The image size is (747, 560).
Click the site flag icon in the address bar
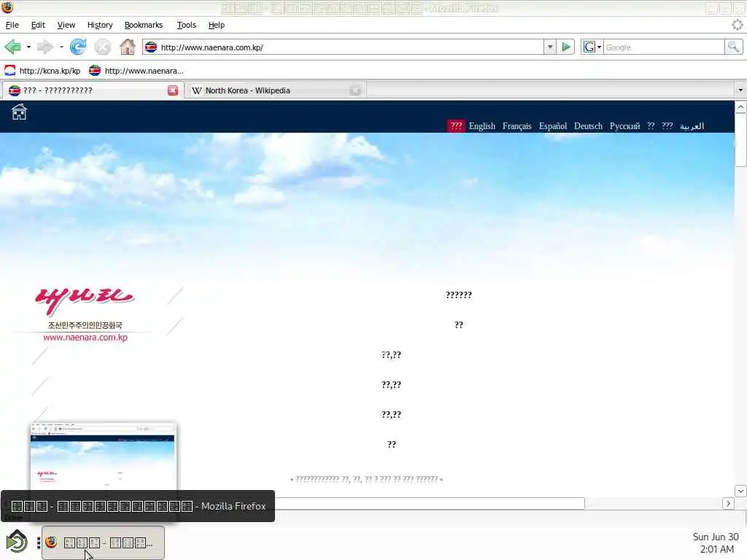pyautogui.click(x=150, y=47)
